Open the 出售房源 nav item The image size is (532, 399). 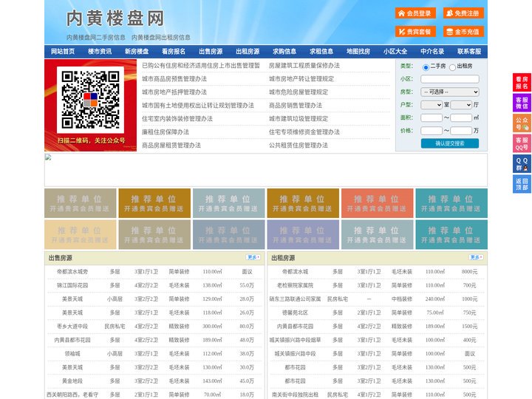tap(211, 52)
